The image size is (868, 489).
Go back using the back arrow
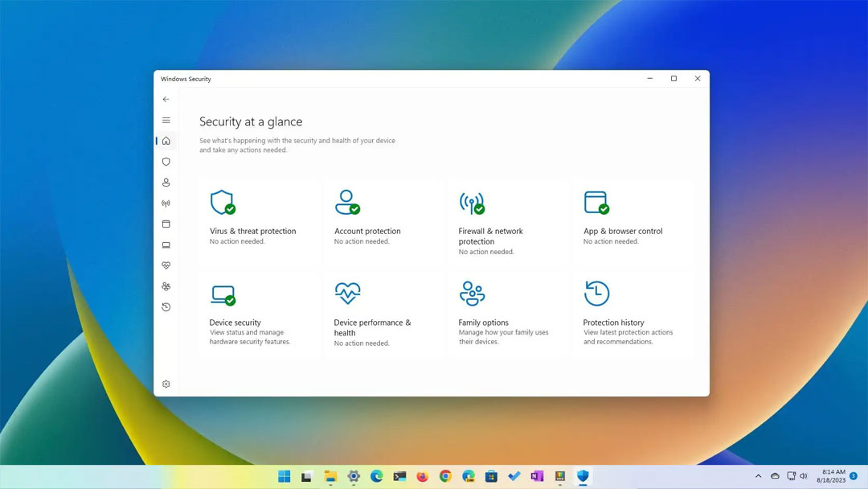166,100
